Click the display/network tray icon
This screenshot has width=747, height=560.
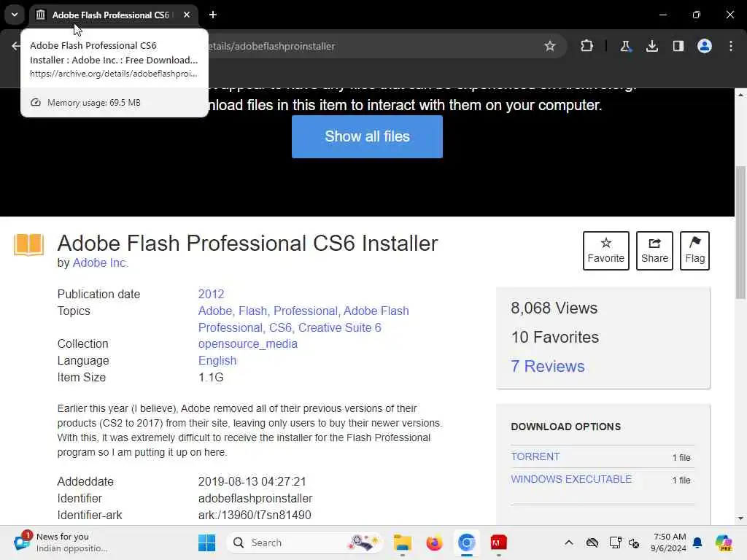[615, 542]
